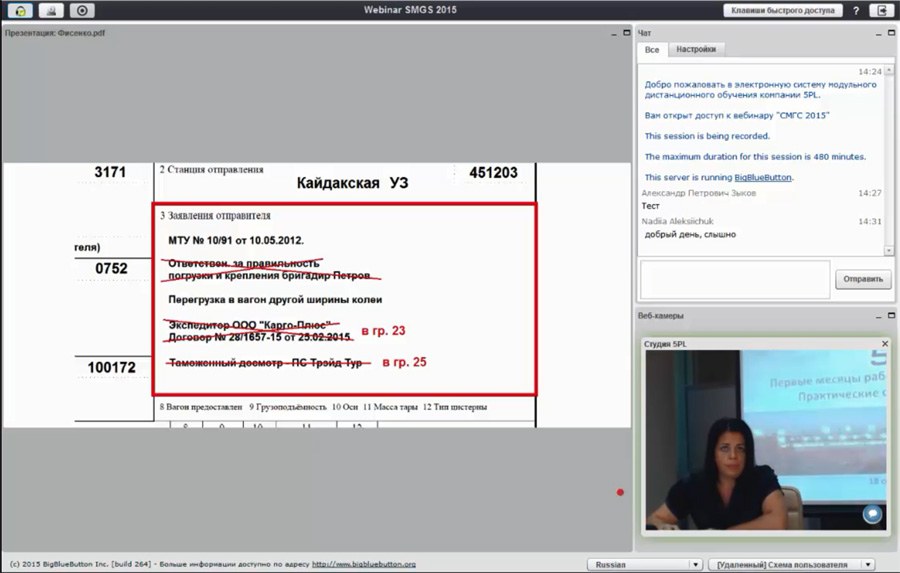Screen dimensions: 900x573
Task: Minimize the presentation window panel
Action: click(x=613, y=33)
